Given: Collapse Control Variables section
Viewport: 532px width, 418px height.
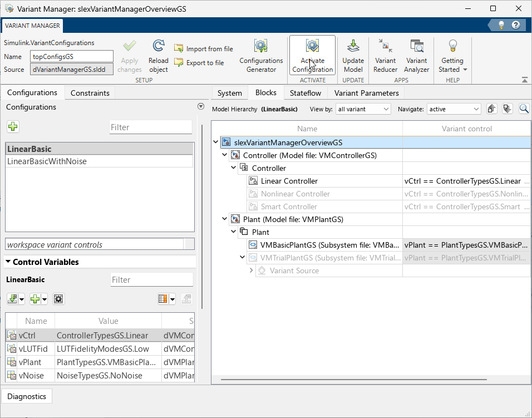Looking at the screenshot, I should tap(8, 262).
